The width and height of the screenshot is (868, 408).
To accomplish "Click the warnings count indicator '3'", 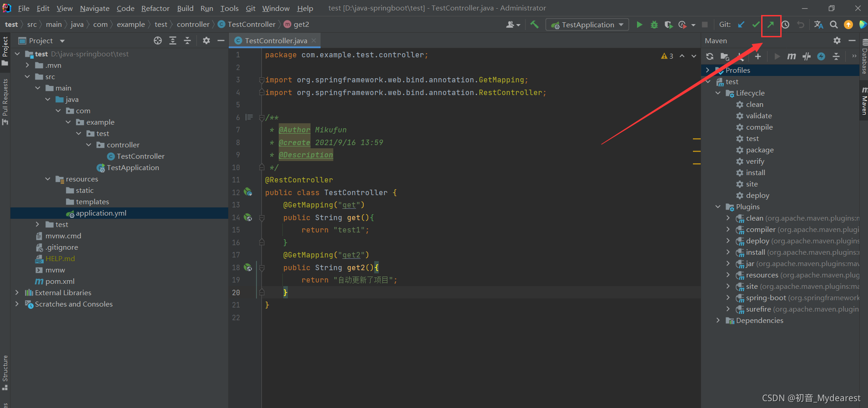I will point(667,56).
